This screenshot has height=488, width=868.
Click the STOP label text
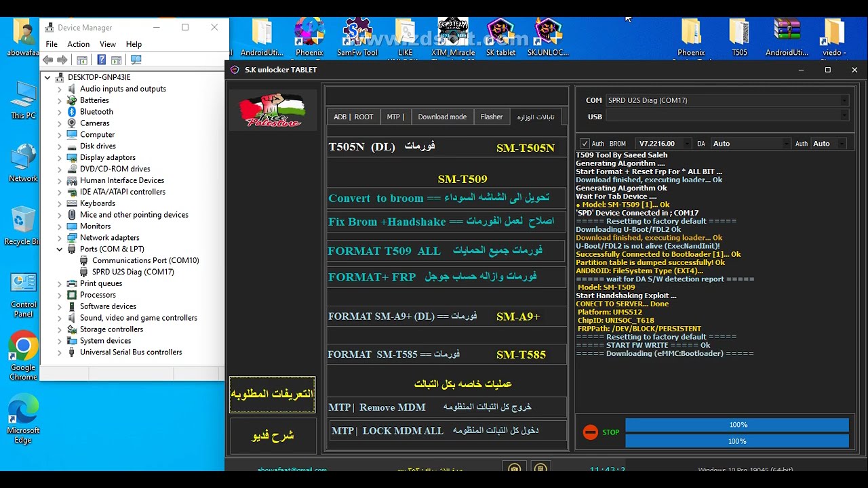(x=611, y=432)
